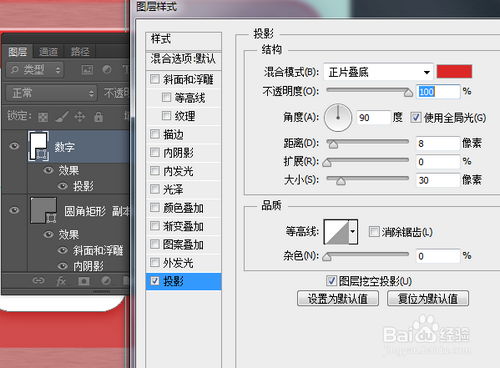
Task: Click the lock position move icon
Action: click(x=80, y=117)
